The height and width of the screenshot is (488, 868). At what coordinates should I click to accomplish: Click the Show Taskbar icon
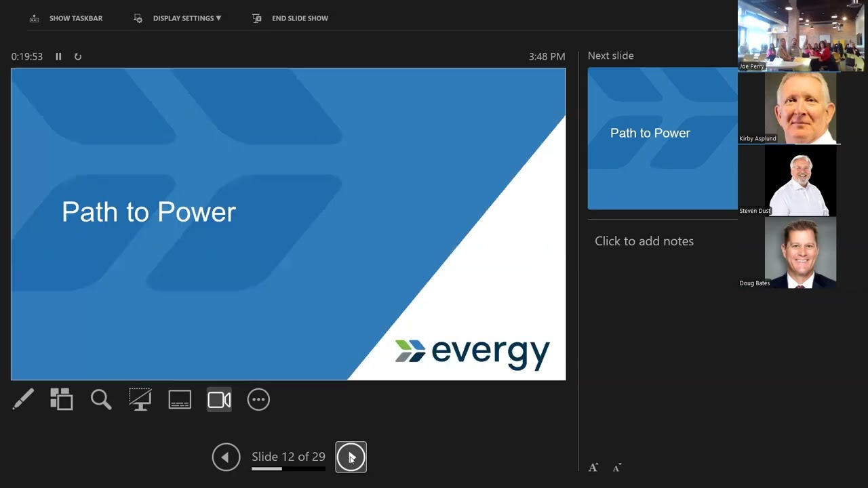point(35,18)
